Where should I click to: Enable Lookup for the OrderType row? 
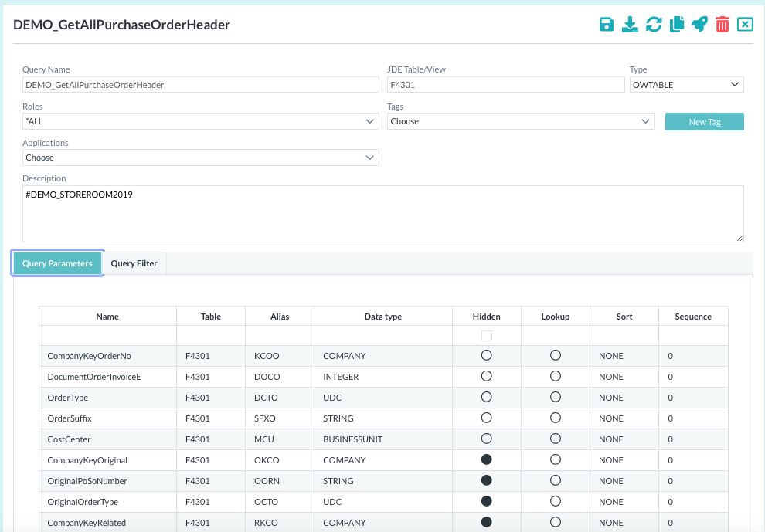[x=555, y=398]
